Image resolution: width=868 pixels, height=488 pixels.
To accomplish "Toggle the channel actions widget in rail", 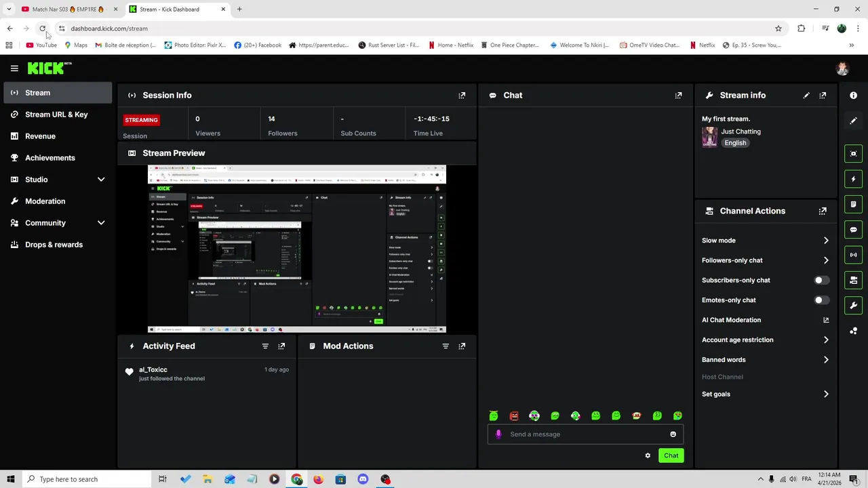I will [x=853, y=280].
